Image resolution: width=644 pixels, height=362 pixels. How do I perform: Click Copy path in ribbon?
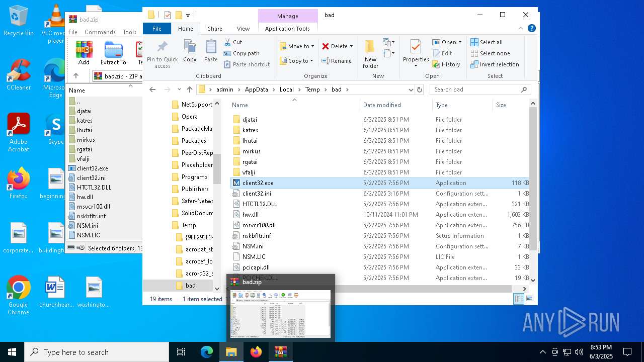coord(242,53)
